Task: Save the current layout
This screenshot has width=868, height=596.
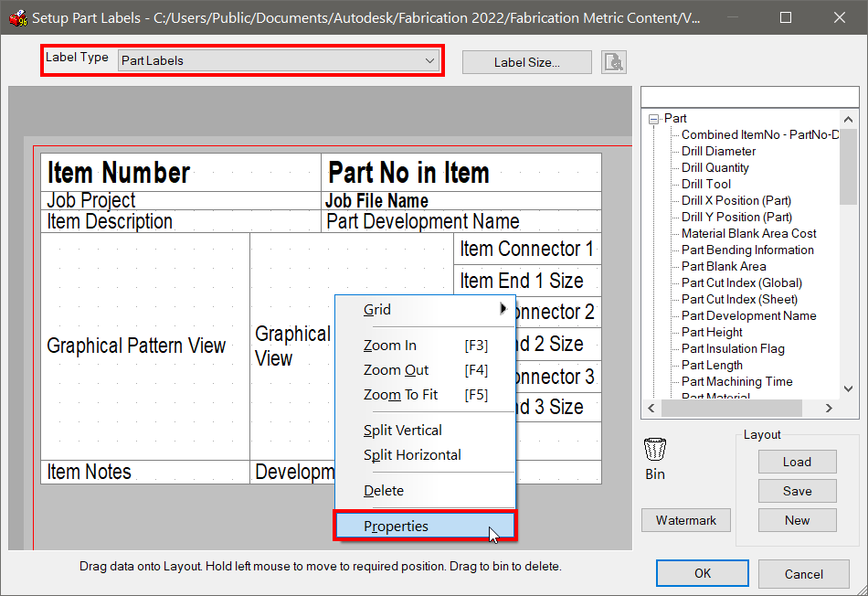Action: pos(797,491)
